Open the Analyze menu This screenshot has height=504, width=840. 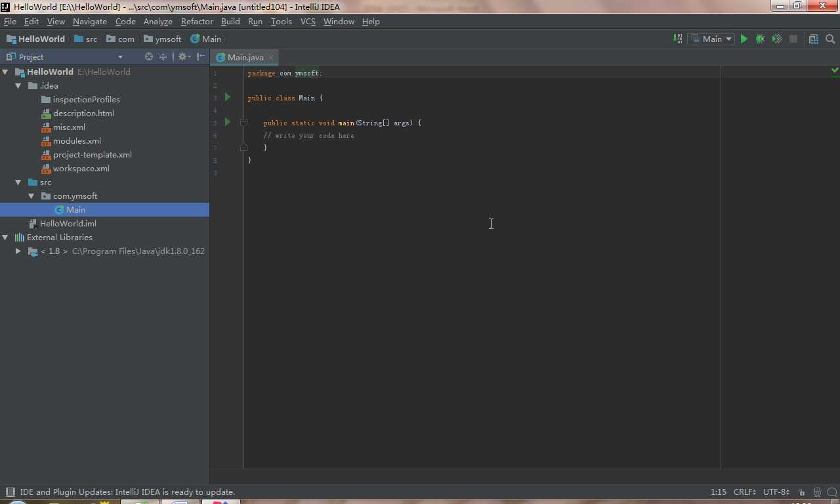point(157,21)
